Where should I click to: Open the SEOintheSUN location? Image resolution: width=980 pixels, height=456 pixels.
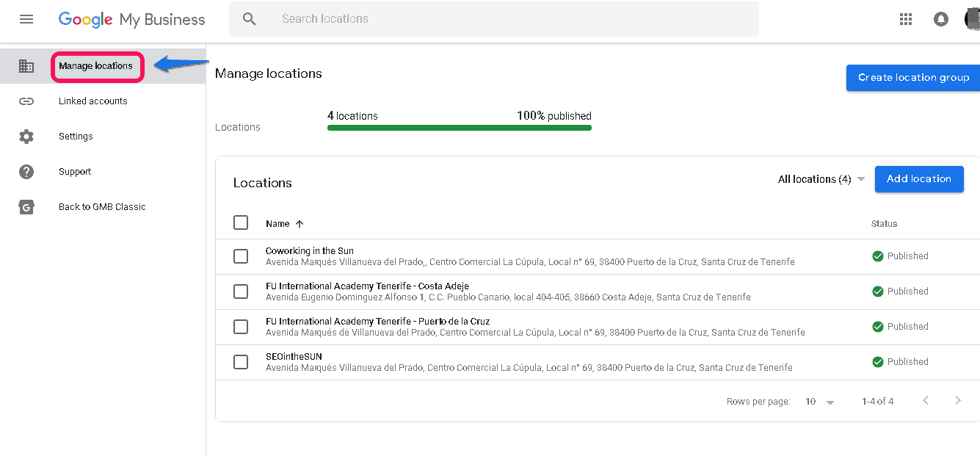[294, 357]
